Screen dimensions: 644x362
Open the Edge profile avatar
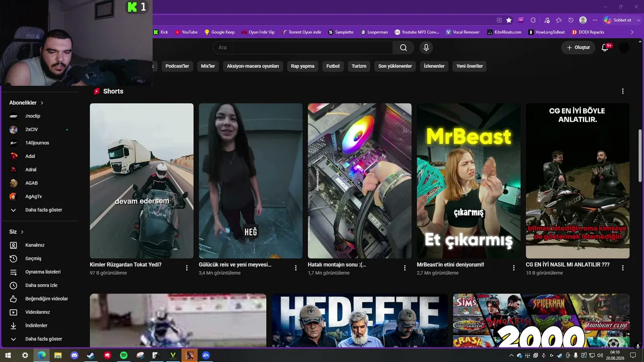tap(583, 20)
